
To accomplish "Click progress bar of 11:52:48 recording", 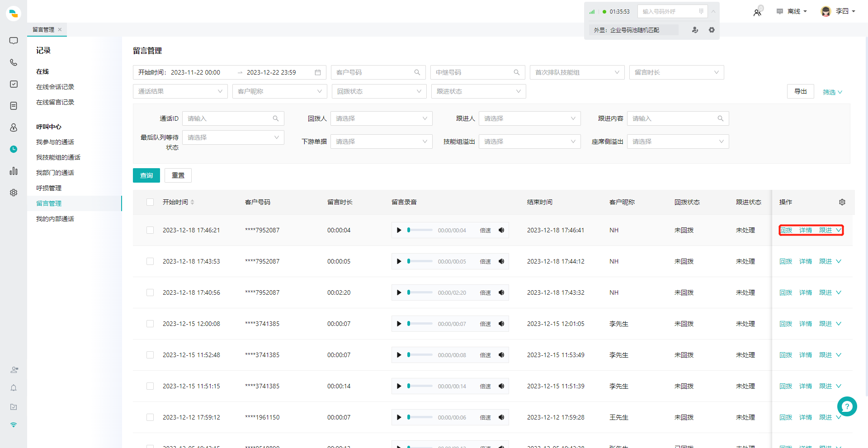I will coord(420,355).
